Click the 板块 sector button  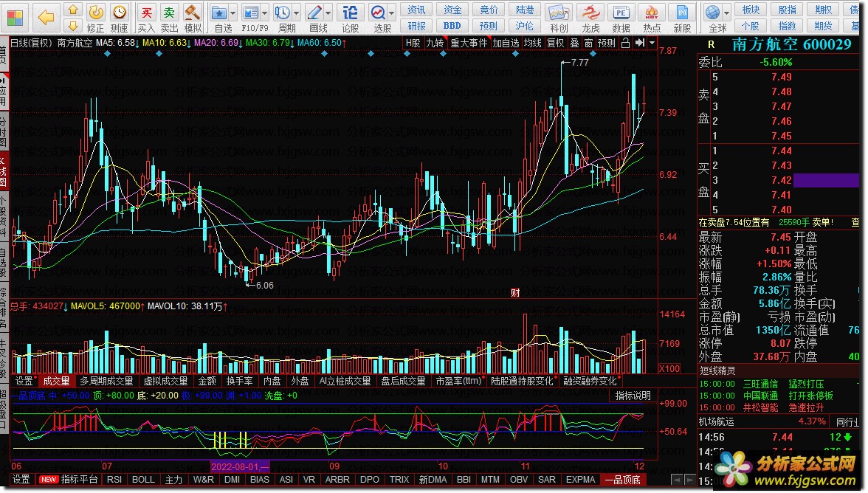751,10
